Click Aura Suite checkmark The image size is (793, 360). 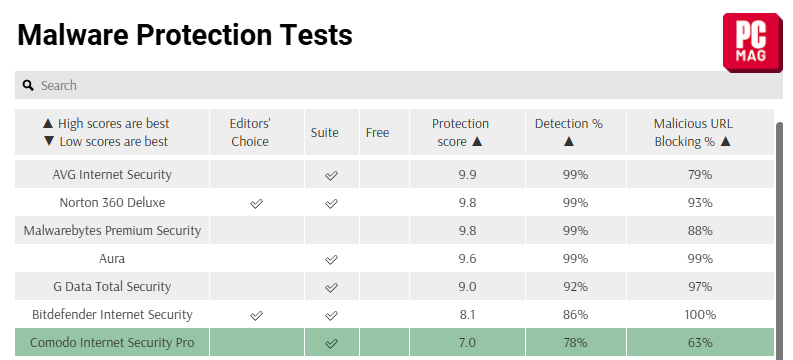coord(331,259)
